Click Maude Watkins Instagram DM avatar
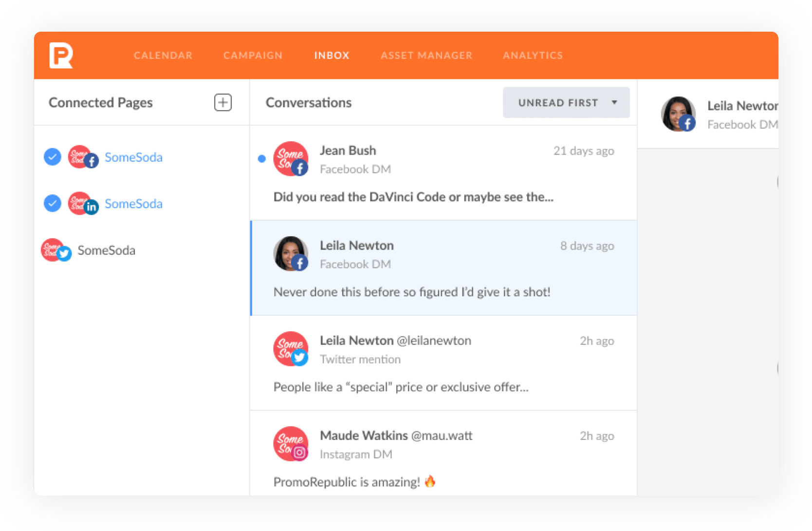This screenshot has height=531, width=812. (x=291, y=444)
